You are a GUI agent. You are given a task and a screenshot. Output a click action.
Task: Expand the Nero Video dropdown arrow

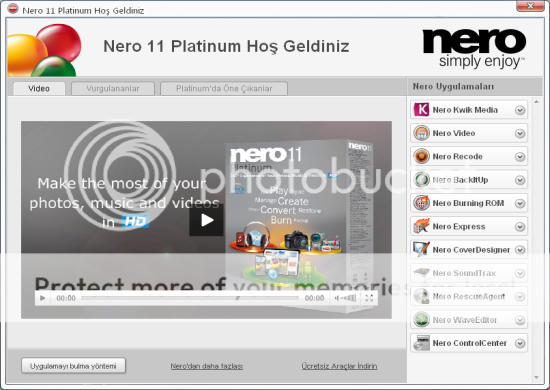coord(520,134)
